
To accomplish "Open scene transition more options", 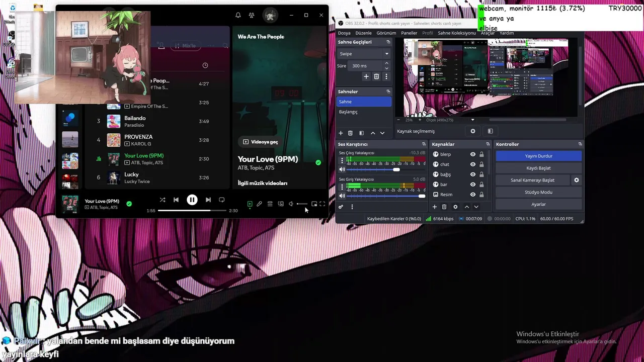I will click(x=386, y=76).
